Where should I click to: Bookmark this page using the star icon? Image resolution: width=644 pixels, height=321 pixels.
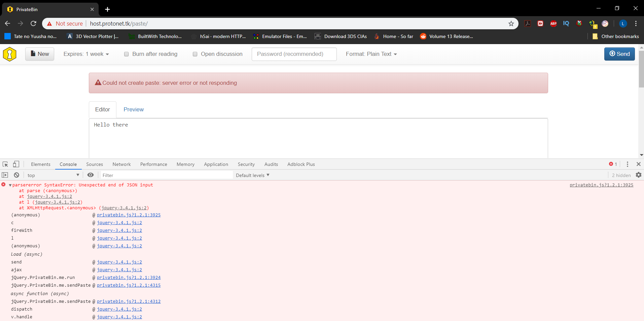click(511, 23)
